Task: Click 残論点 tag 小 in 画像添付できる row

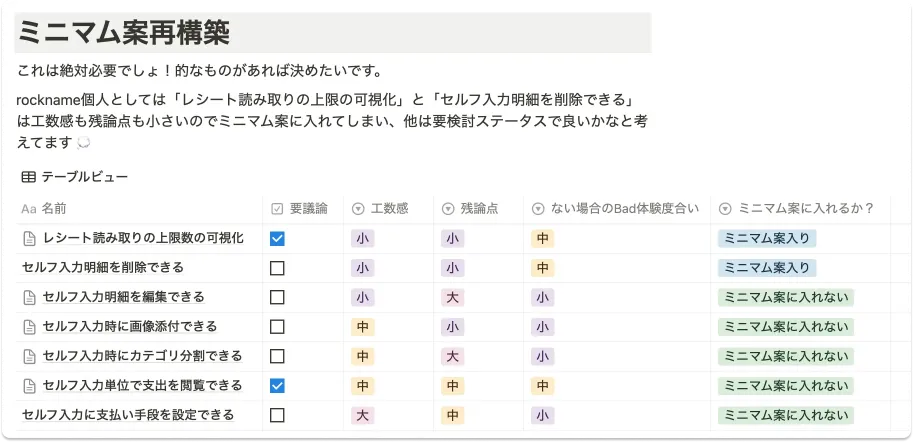Action: (452, 327)
